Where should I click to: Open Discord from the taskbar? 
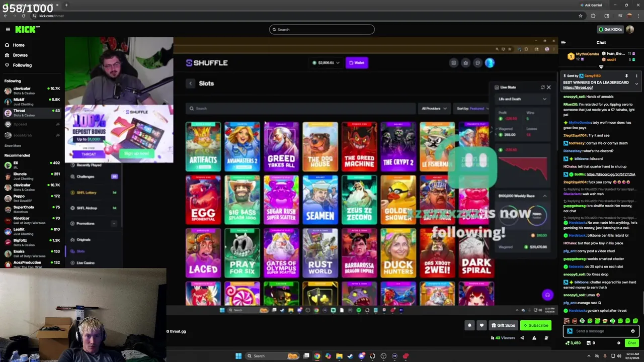click(x=361, y=356)
